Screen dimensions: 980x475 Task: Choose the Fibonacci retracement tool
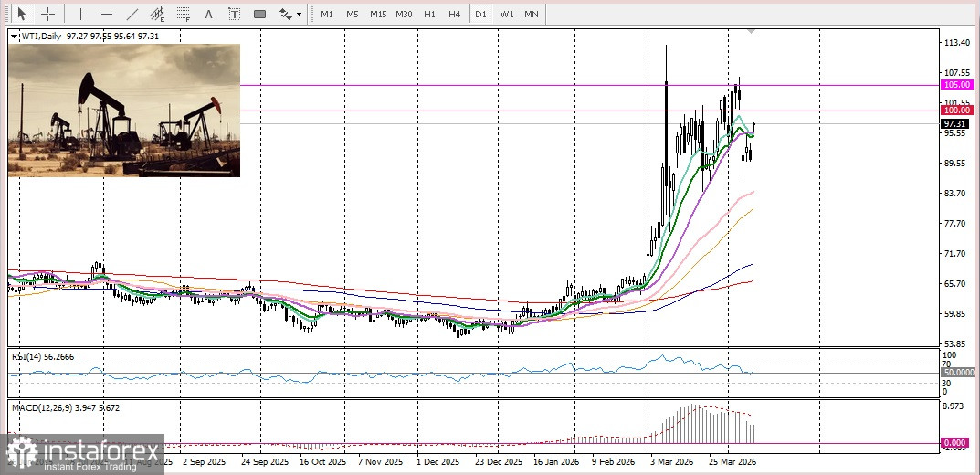click(184, 14)
